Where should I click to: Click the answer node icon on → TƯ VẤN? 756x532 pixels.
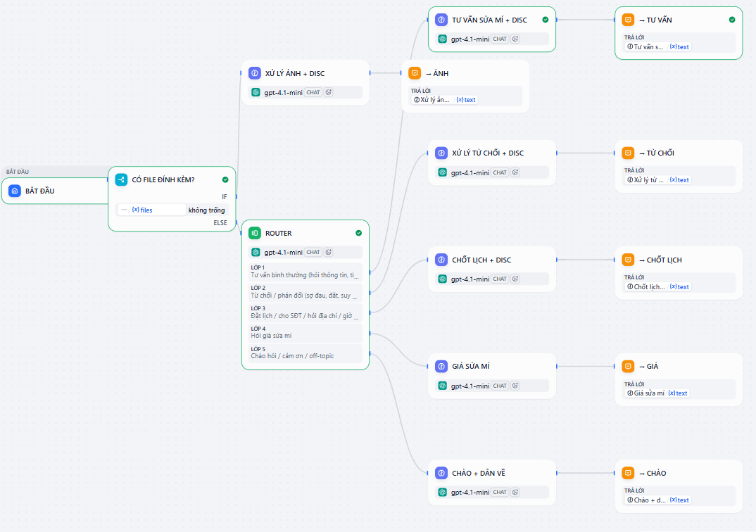[626, 20]
